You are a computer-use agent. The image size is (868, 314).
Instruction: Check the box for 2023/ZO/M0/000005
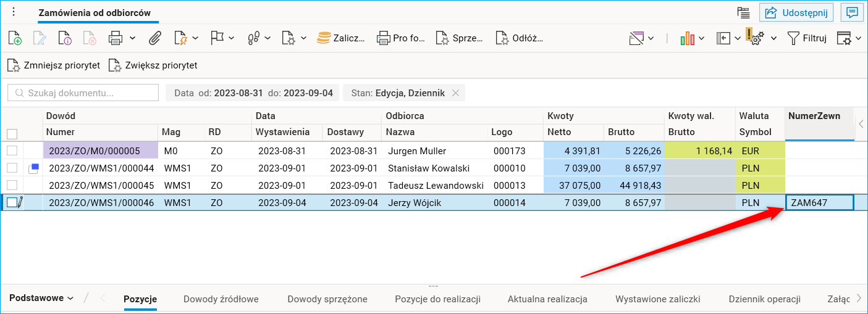(x=12, y=151)
